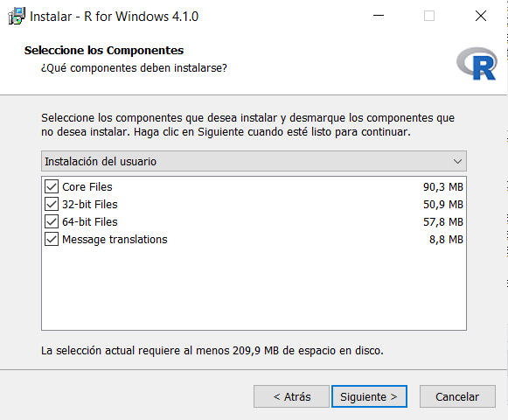Click the disabled maximize button

(429, 16)
